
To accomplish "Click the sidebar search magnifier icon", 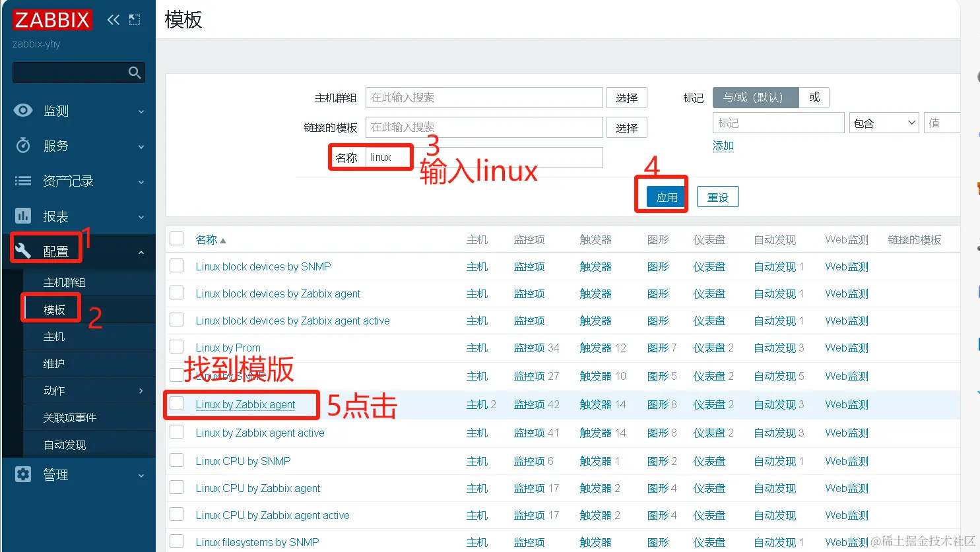I will [x=135, y=73].
